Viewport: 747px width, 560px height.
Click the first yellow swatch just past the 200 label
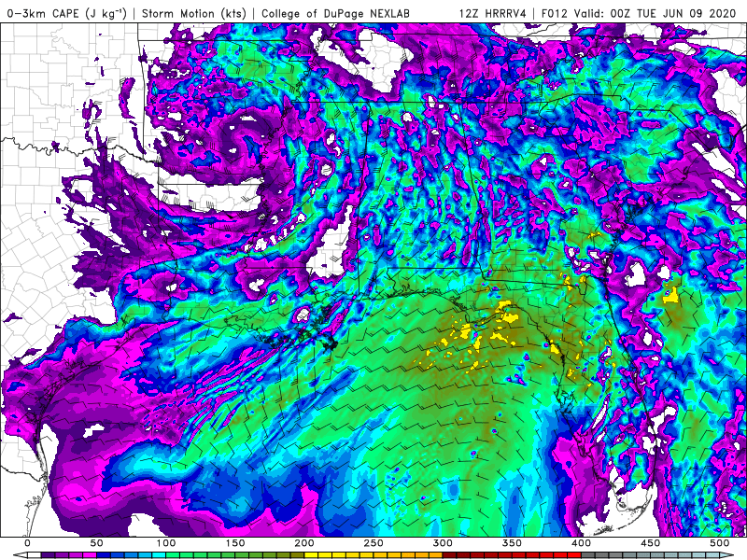(311, 555)
